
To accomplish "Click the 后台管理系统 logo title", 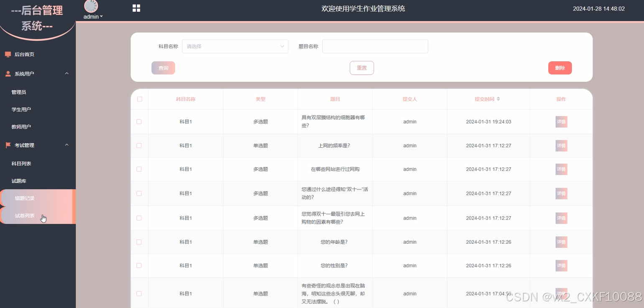I will 37,18.
